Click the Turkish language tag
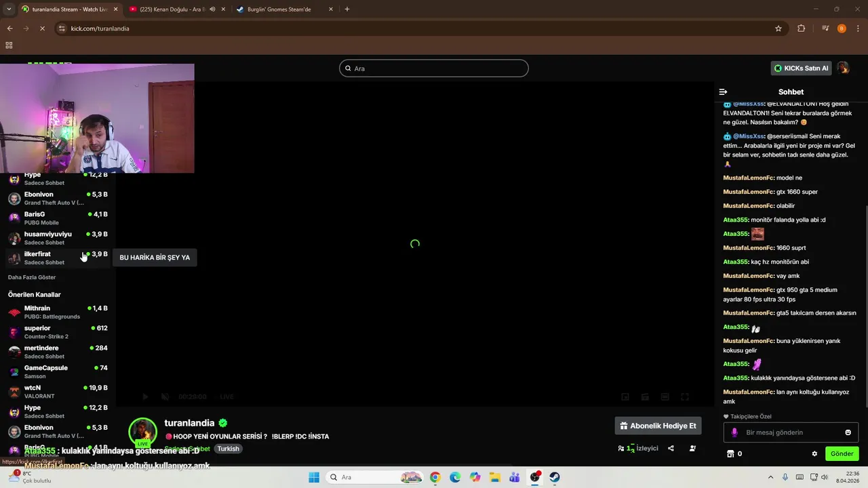868x488 pixels. pos(229,449)
